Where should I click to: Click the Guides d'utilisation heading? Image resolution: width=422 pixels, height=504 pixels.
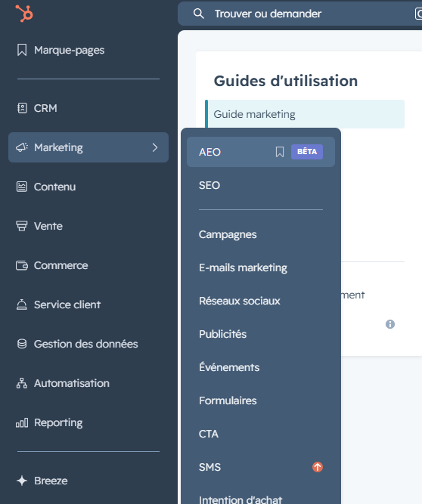[x=286, y=81]
